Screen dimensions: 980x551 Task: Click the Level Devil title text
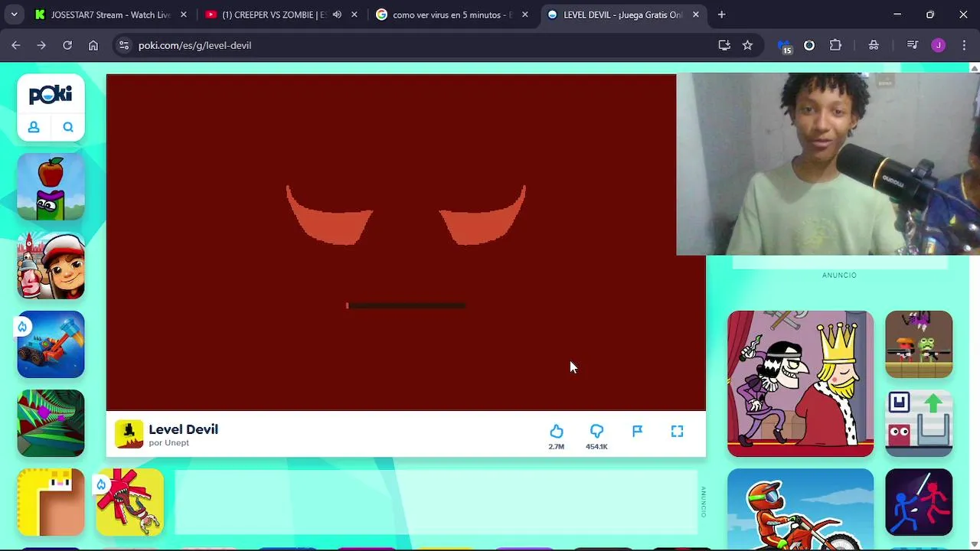[183, 429]
